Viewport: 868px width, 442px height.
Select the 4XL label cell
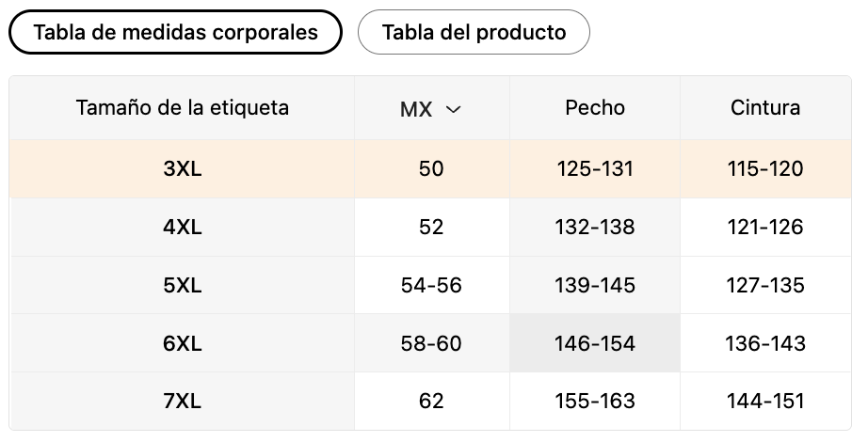(182, 227)
